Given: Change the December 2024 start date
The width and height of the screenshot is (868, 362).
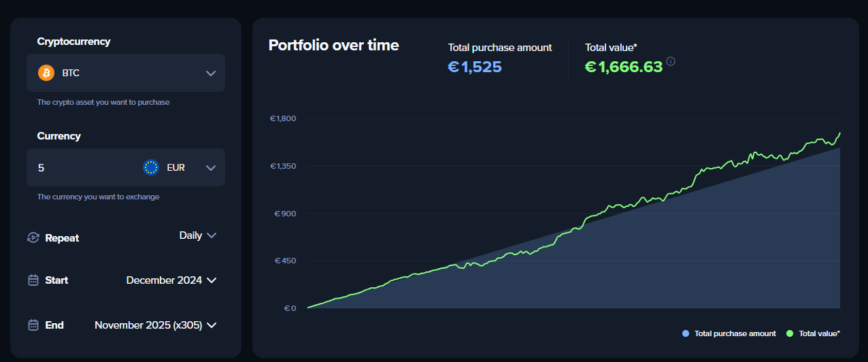Looking at the screenshot, I should pos(171,280).
